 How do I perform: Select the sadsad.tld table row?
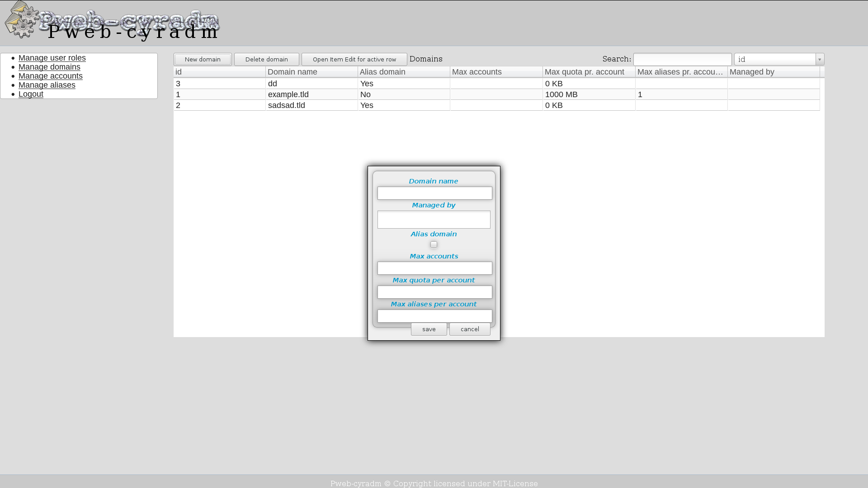[x=312, y=105]
